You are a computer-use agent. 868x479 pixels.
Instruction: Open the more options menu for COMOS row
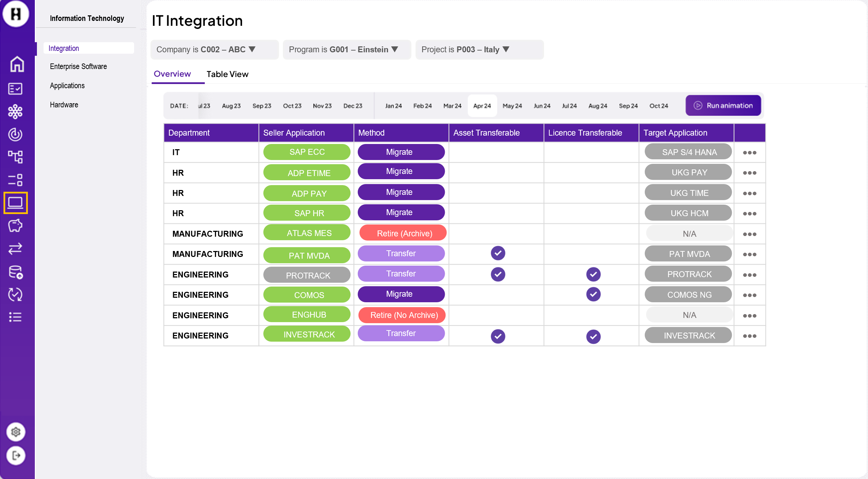pos(750,295)
